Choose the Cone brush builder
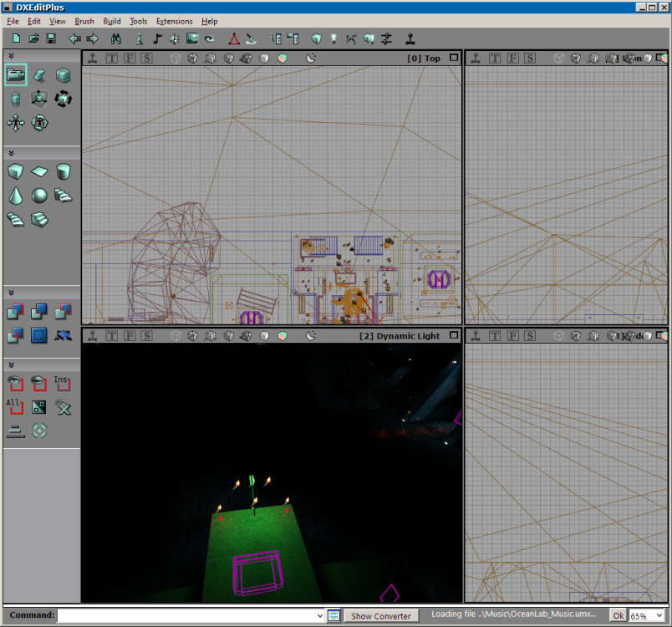Viewport: 672px width, 627px height. click(16, 196)
